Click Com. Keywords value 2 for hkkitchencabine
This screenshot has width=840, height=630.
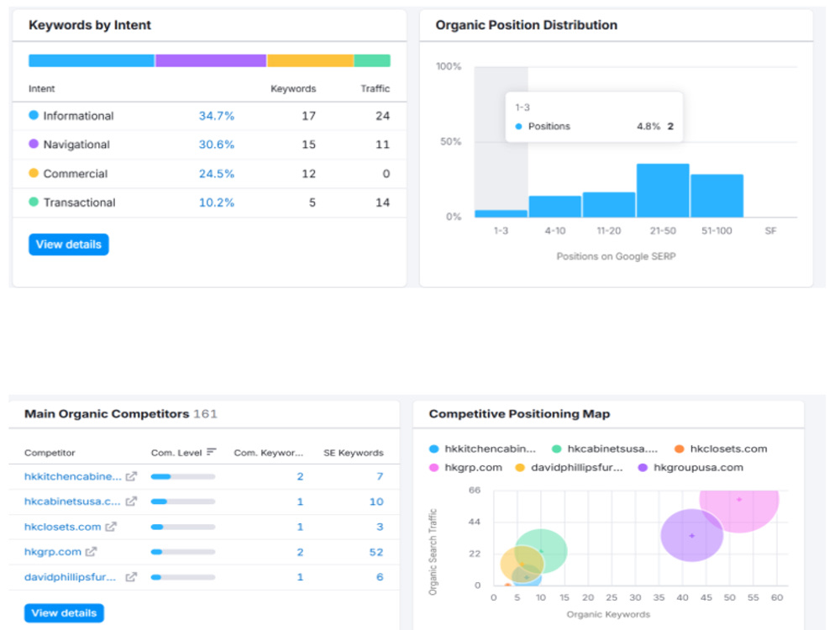pos(300,476)
